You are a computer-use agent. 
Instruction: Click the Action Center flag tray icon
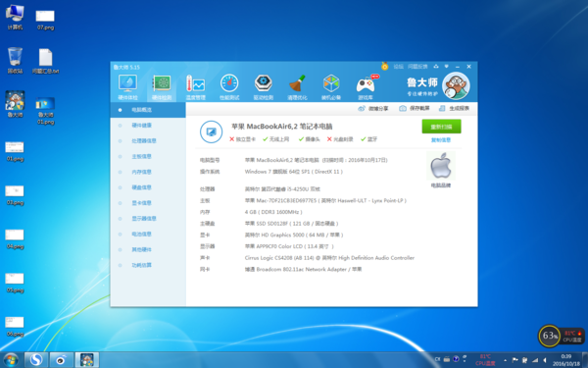(x=514, y=360)
